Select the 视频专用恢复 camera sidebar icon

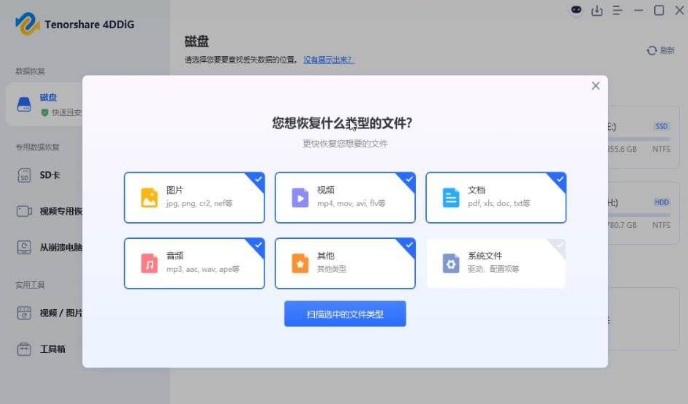tap(24, 211)
